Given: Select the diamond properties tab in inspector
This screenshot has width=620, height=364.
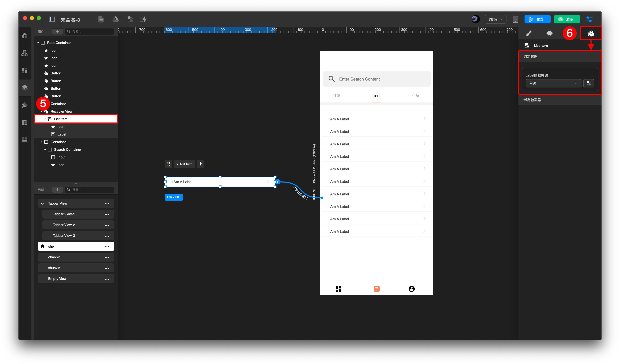Looking at the screenshot, I should pyautogui.click(x=549, y=33).
